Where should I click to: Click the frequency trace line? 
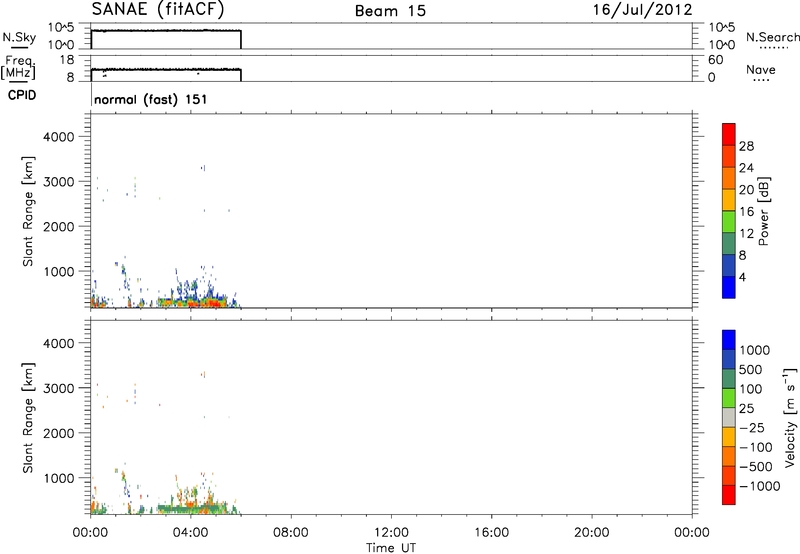coord(166,69)
